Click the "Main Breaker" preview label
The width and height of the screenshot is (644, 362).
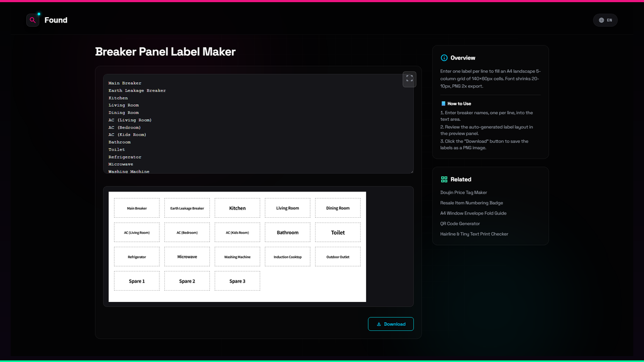point(137,208)
